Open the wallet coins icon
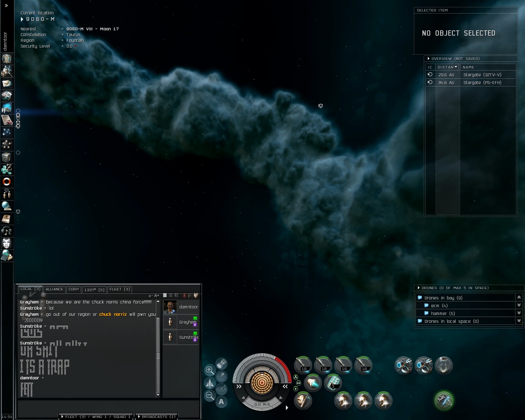Screen dimensions: 525x420 [x=7, y=169]
